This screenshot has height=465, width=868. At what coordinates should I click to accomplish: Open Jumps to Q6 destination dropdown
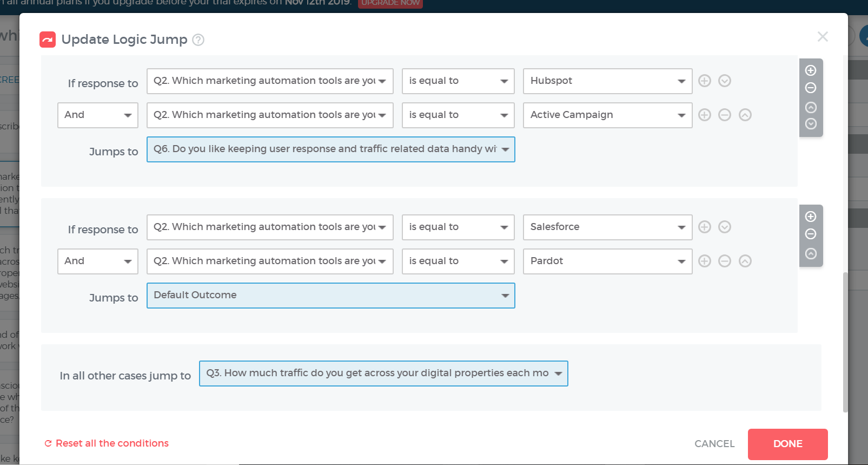[330, 149]
